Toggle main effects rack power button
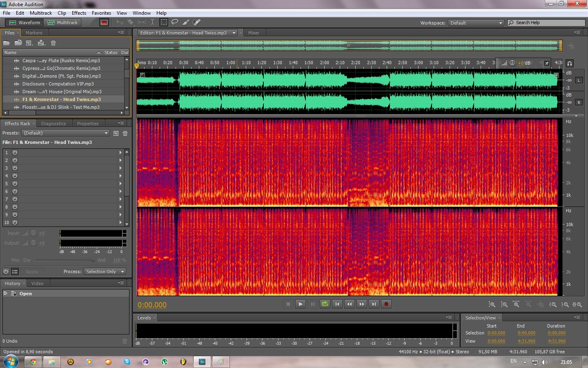The width and height of the screenshot is (588, 368). tap(6, 272)
